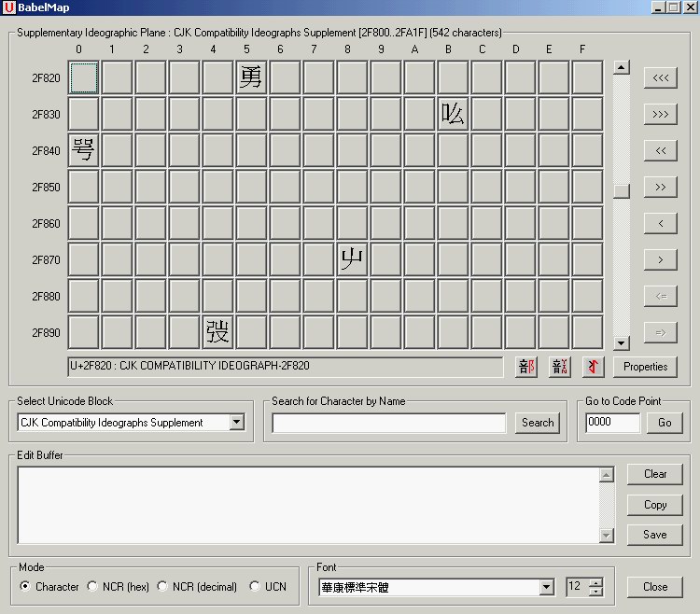Click the grid scrollbar thumb
700x614 pixels.
(x=622, y=191)
